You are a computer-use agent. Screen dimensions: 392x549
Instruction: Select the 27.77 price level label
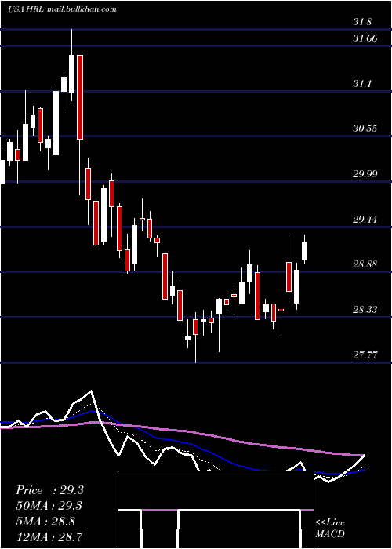[365, 355]
